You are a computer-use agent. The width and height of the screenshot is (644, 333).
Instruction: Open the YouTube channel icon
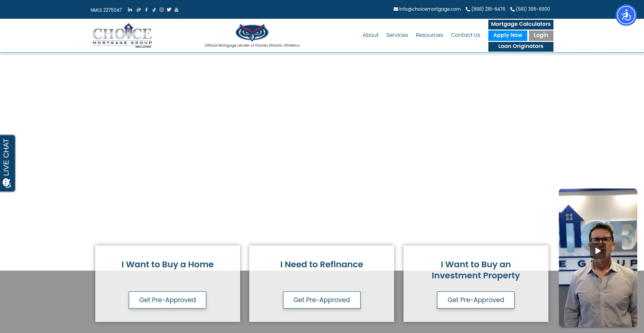[176, 10]
